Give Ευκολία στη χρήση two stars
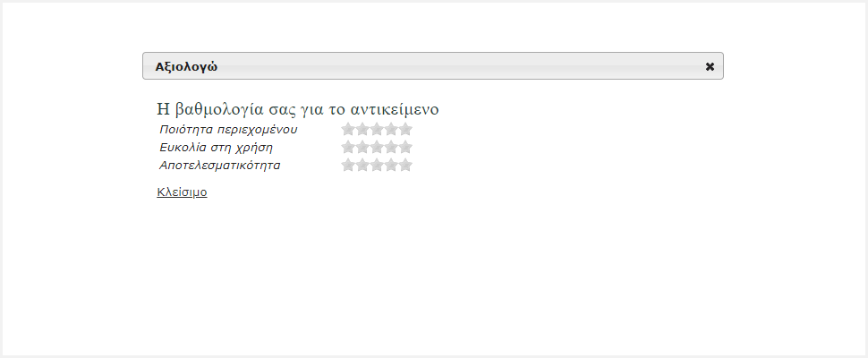868x358 pixels. click(x=362, y=147)
